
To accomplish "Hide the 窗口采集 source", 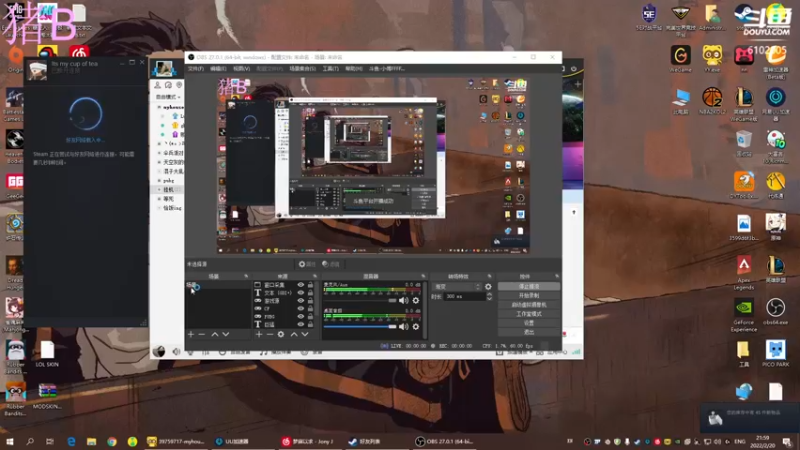I will (301, 285).
